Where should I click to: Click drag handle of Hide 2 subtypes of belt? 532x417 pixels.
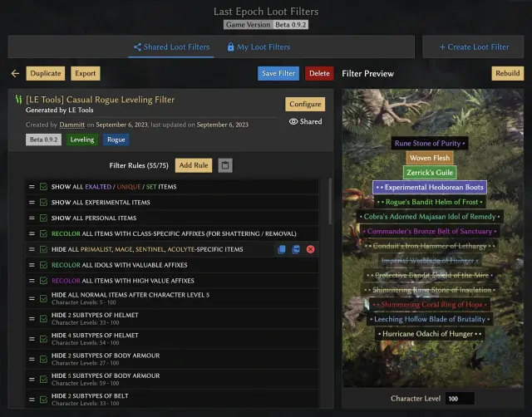click(32, 400)
